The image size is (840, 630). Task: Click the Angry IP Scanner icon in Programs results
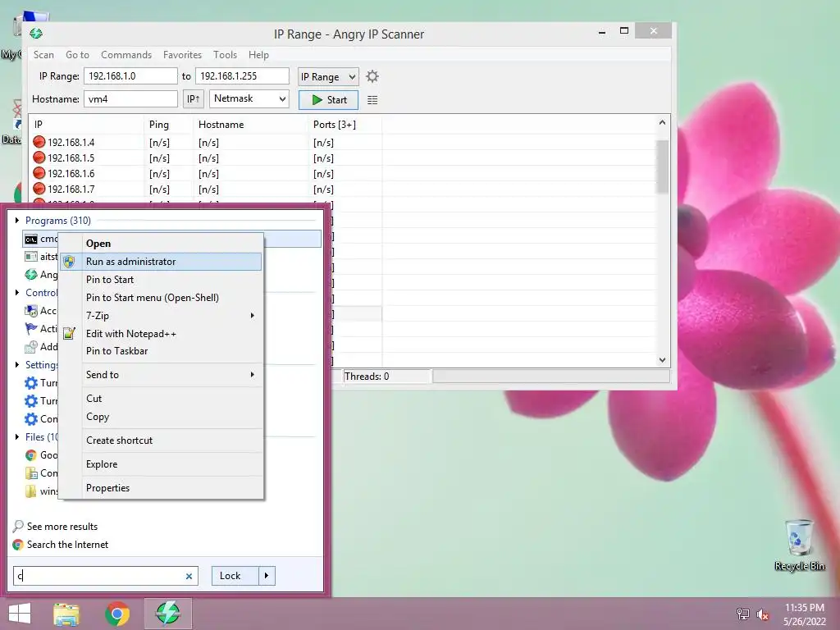click(31, 275)
